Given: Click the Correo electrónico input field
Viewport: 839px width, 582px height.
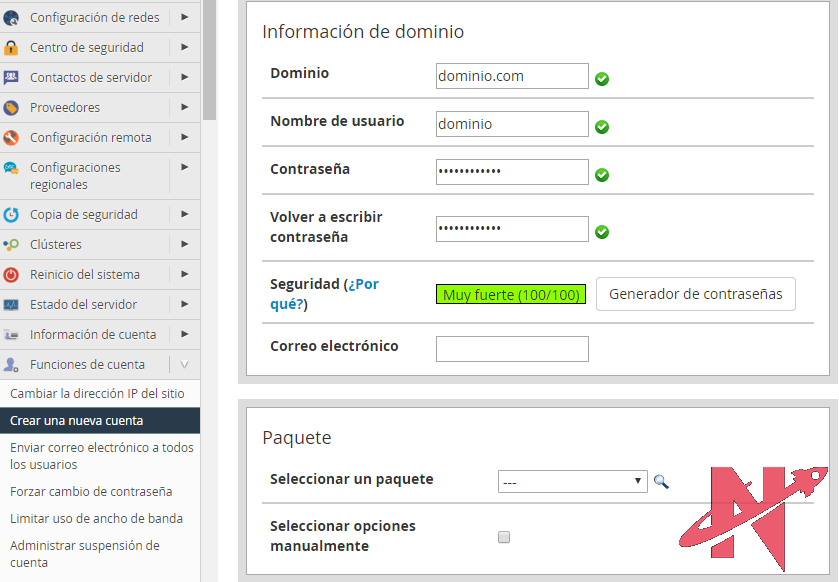Looking at the screenshot, I should pos(512,349).
